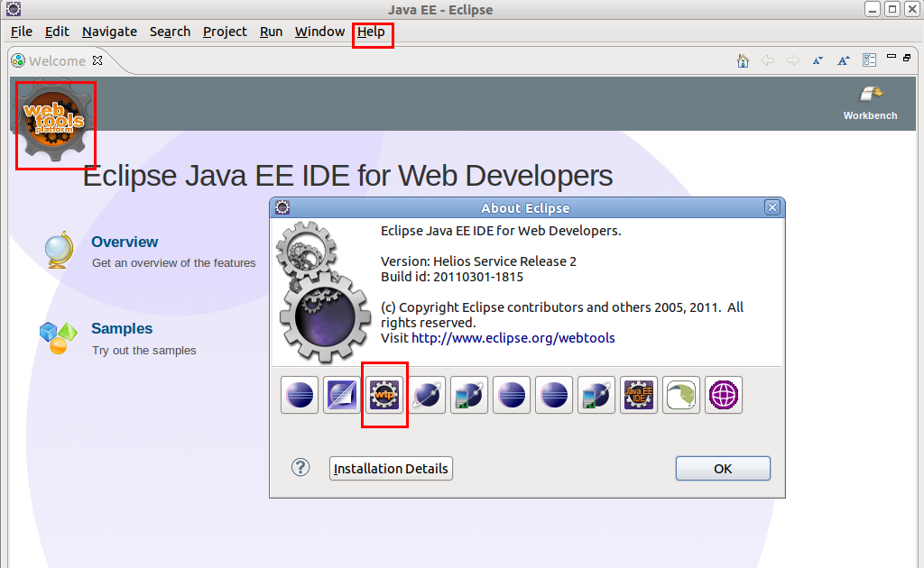Click the About Eclipse title bar icon
924x568 pixels.
282,207
